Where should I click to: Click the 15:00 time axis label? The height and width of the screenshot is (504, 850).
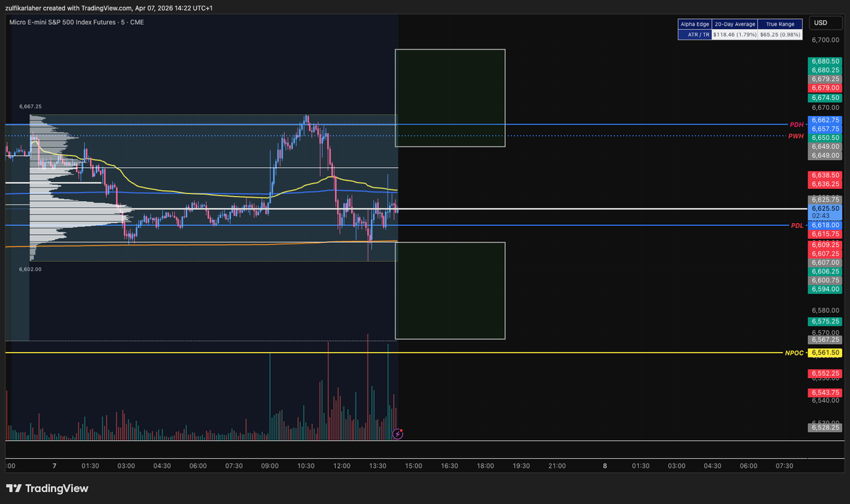click(414, 466)
